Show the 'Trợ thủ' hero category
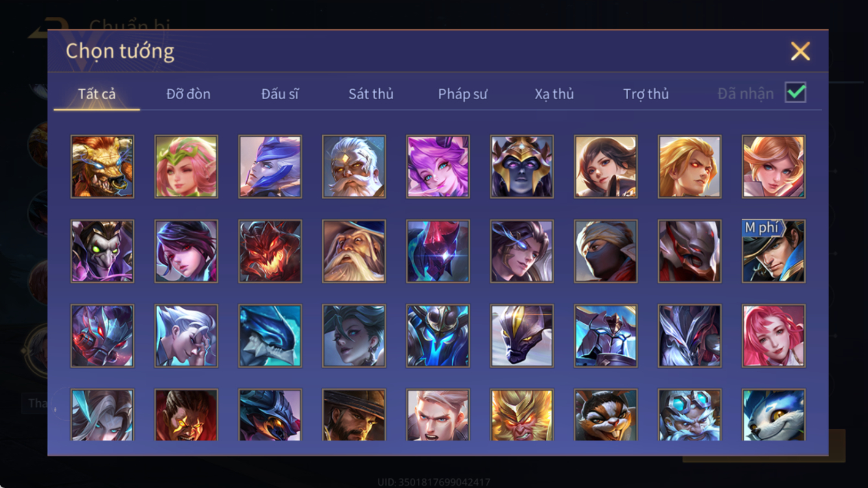Screen dimensions: 868x488 [646, 94]
